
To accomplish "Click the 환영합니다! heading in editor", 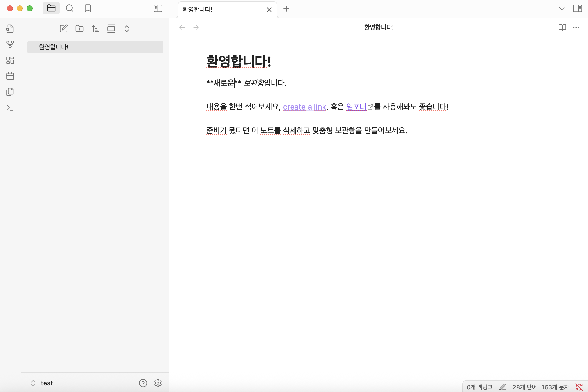I will tap(238, 61).
